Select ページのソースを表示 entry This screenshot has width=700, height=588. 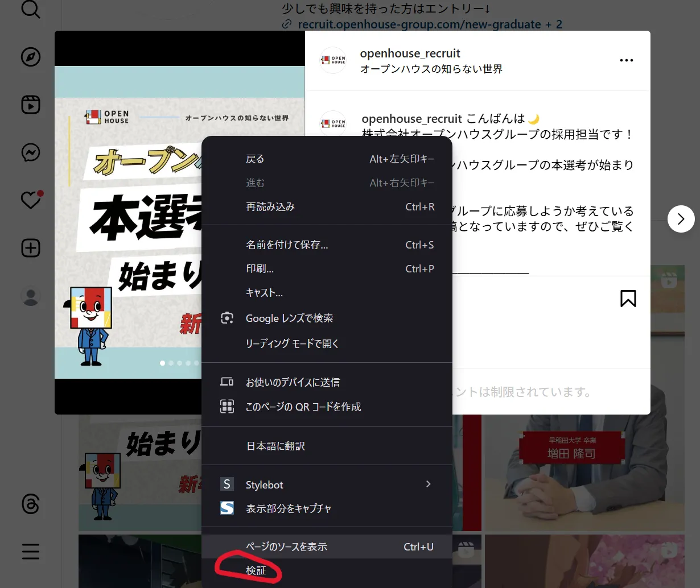(327, 546)
